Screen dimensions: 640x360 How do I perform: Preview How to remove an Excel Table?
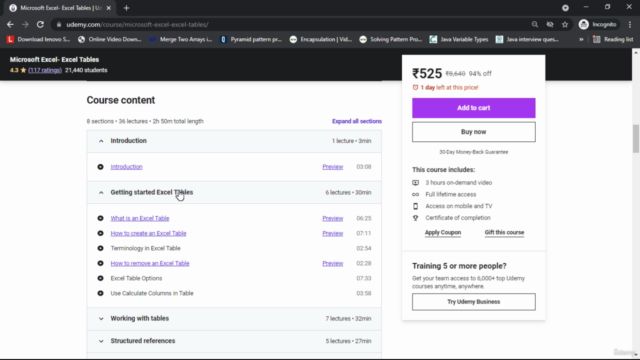pos(333,263)
